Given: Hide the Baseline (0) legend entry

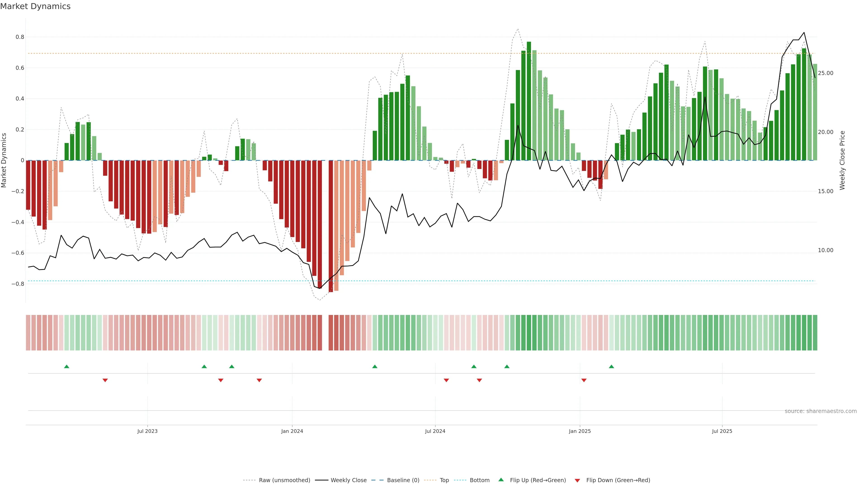Looking at the screenshot, I should [403, 480].
